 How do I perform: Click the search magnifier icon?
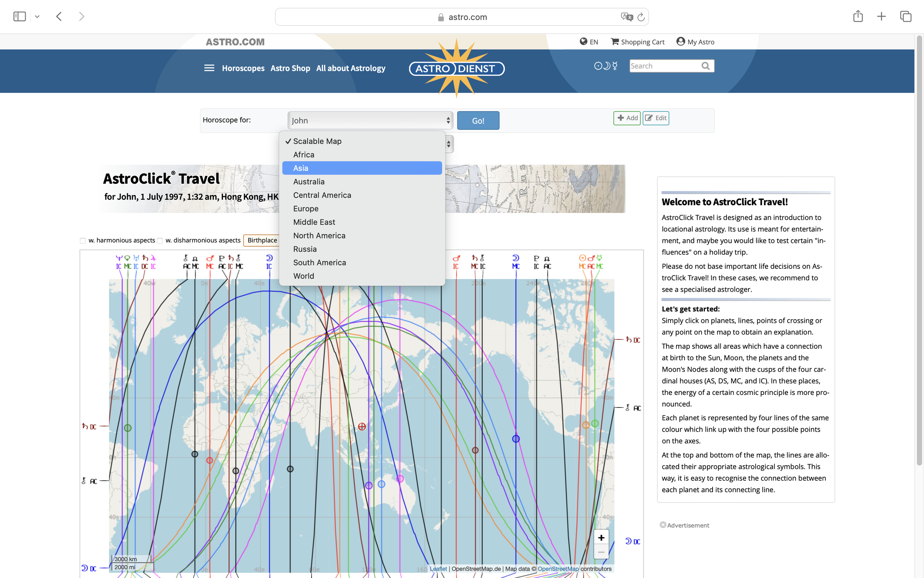(x=706, y=66)
